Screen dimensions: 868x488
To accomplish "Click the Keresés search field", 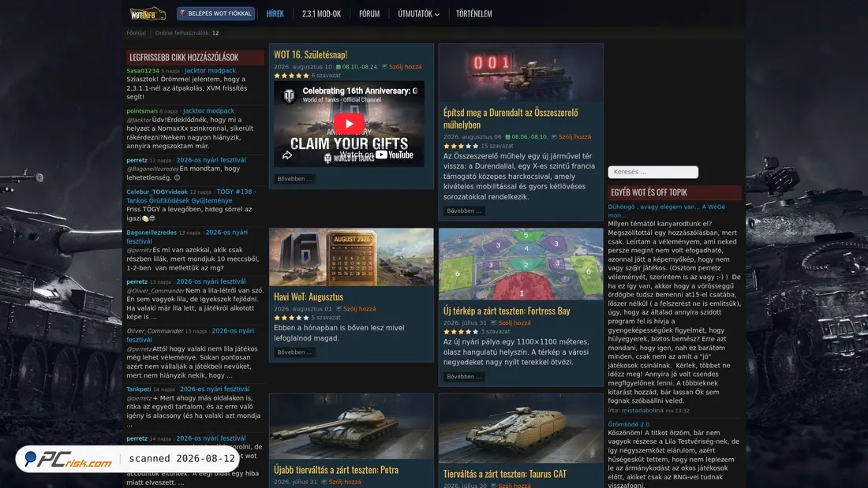I will tap(653, 172).
